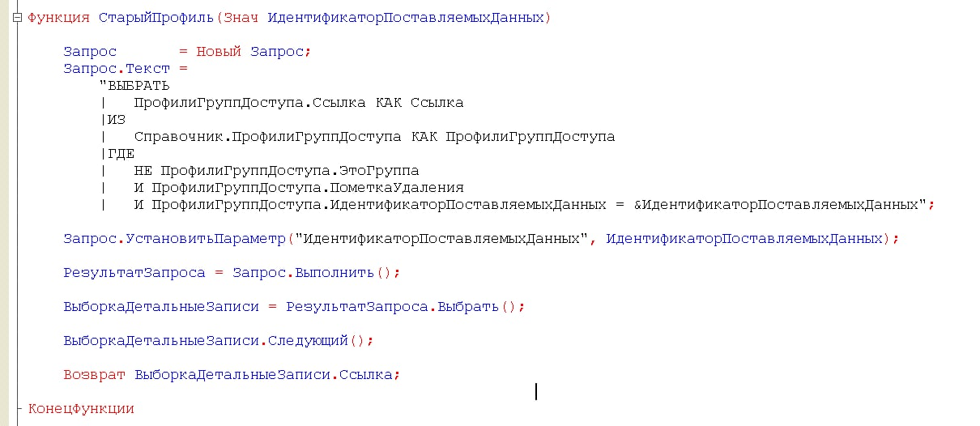This screenshot has height=426, width=980.
Task: Click 'ПрофилиГруппДоступа.Ссылка КАК Ссылка' line
Action: [x=299, y=102]
